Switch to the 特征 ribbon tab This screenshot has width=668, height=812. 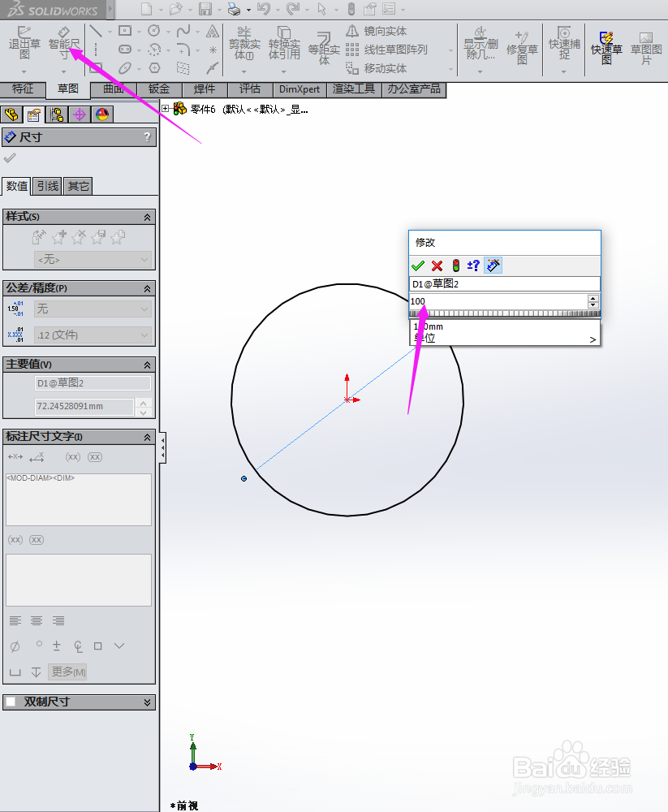[23, 89]
